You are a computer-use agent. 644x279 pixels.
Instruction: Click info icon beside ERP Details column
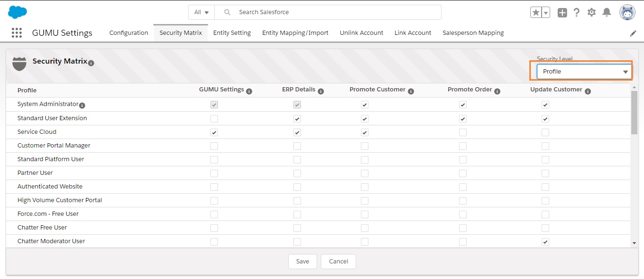320,91
